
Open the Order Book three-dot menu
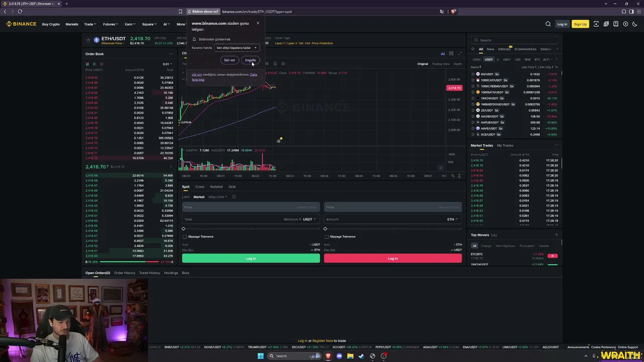[171, 54]
